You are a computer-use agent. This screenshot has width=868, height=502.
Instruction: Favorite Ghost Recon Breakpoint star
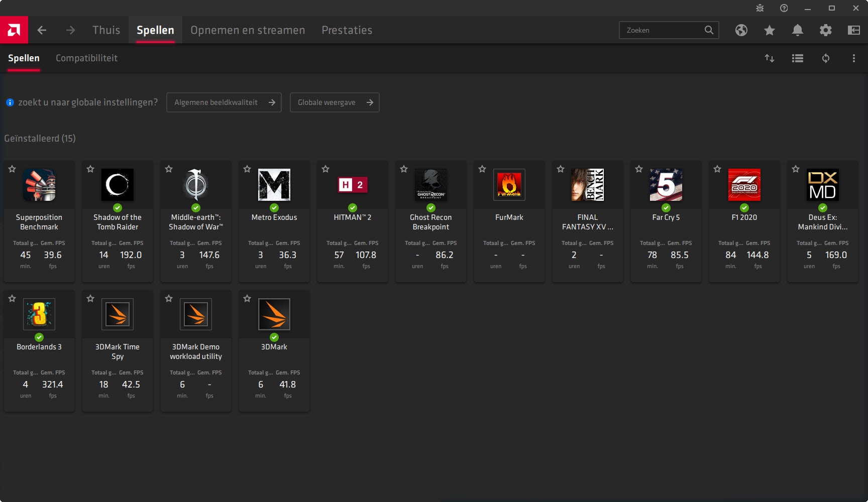(404, 169)
